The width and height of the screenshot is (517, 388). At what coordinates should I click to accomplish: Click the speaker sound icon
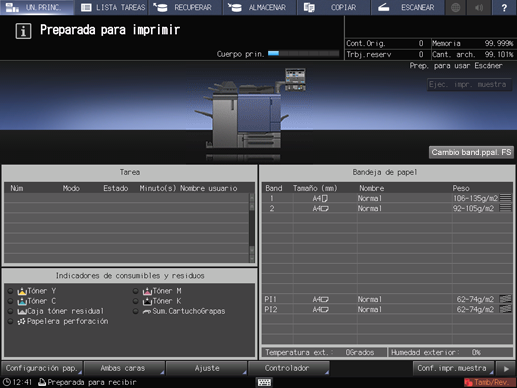coord(479,7)
